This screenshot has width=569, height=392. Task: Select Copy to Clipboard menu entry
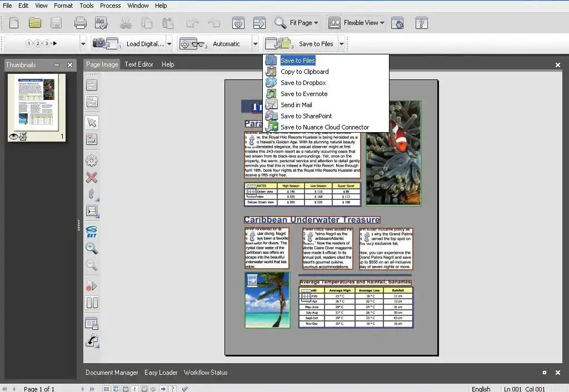pyautogui.click(x=304, y=72)
